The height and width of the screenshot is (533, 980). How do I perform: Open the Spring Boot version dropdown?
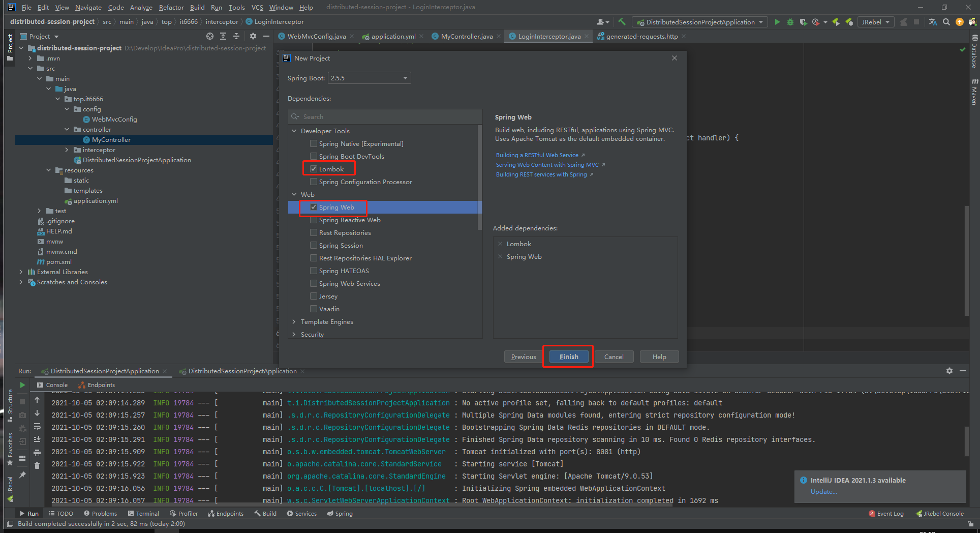(370, 78)
